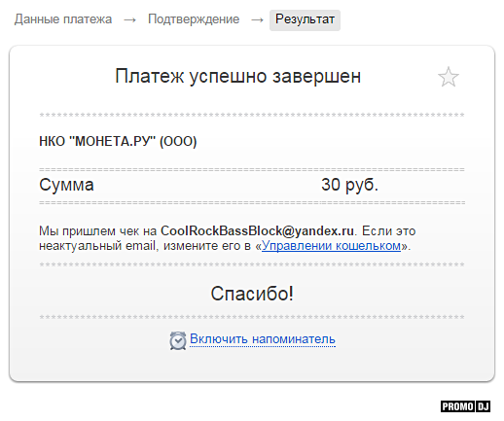
Task: Select the 'Результат' step tab
Action: (305, 19)
